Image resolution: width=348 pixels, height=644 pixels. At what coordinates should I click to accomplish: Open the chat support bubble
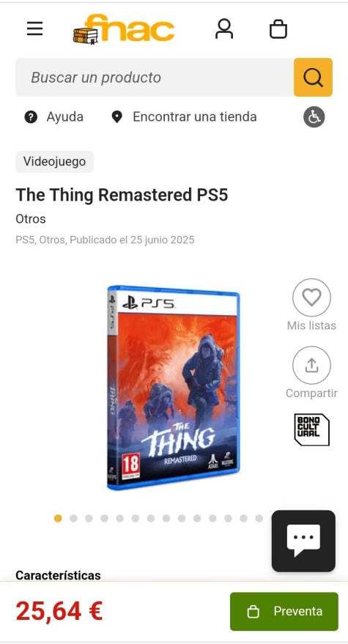point(303,541)
